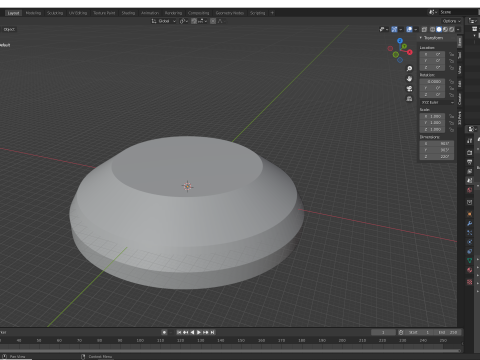This screenshot has width=480, height=360.
Task: Open the Material properties sphere tab
Action: pos(469,270)
